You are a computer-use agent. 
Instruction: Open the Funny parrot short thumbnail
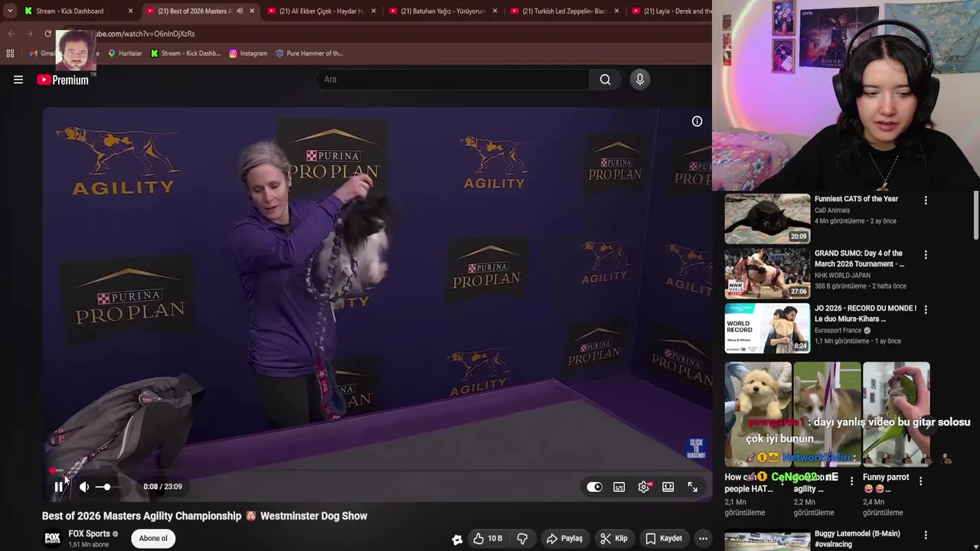[x=896, y=414]
